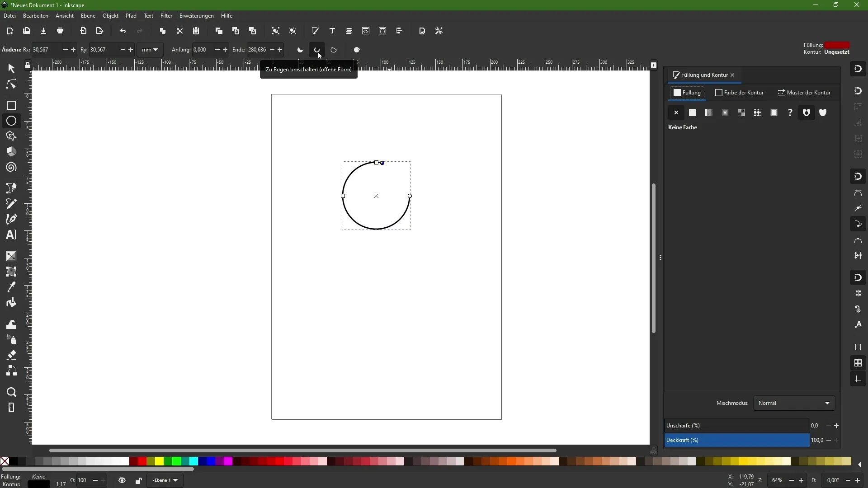Viewport: 868px width, 488px height.
Task: Expand units dropdown showing mm
Action: [150, 49]
